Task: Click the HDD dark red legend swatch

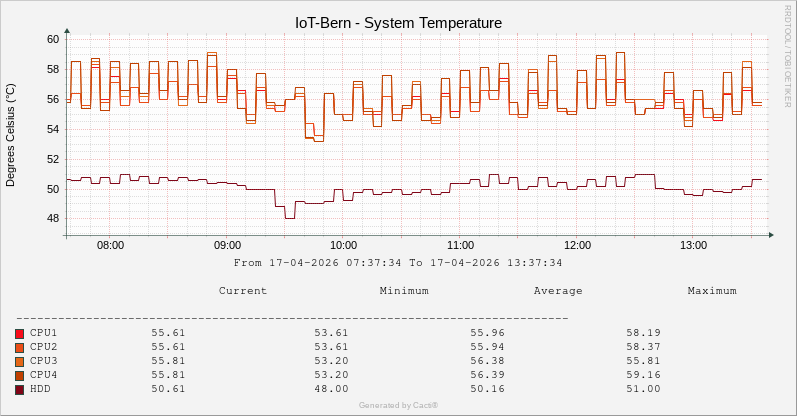Action: click(20, 389)
